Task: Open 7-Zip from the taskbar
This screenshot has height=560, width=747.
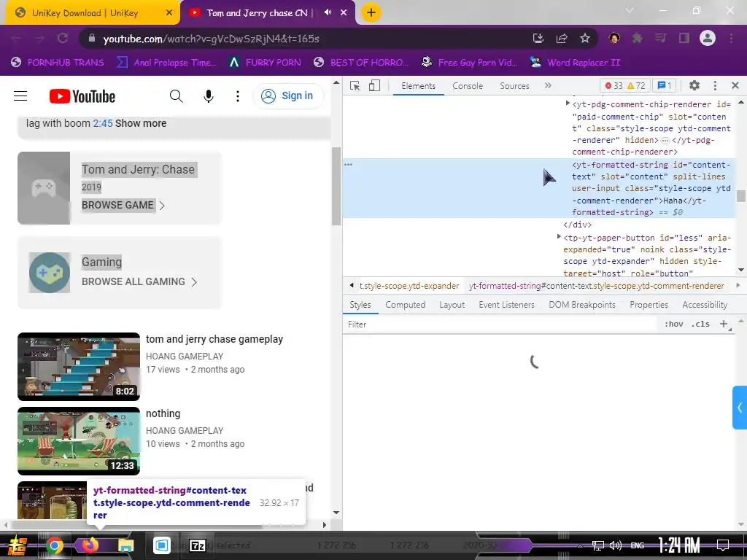Action: (198, 545)
